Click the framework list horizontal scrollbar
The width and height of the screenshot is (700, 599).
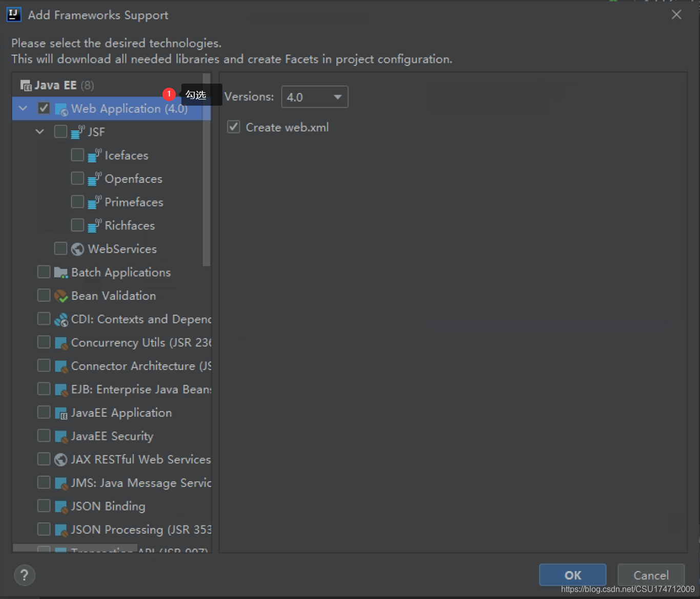point(75,548)
